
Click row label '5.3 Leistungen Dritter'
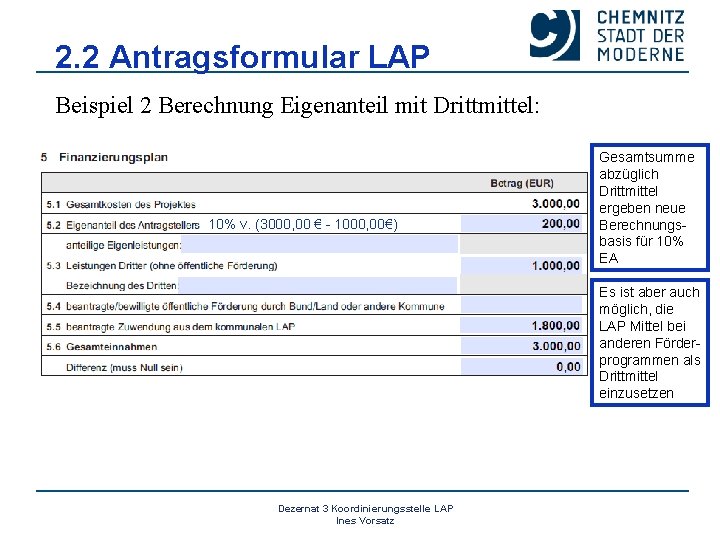(162, 265)
